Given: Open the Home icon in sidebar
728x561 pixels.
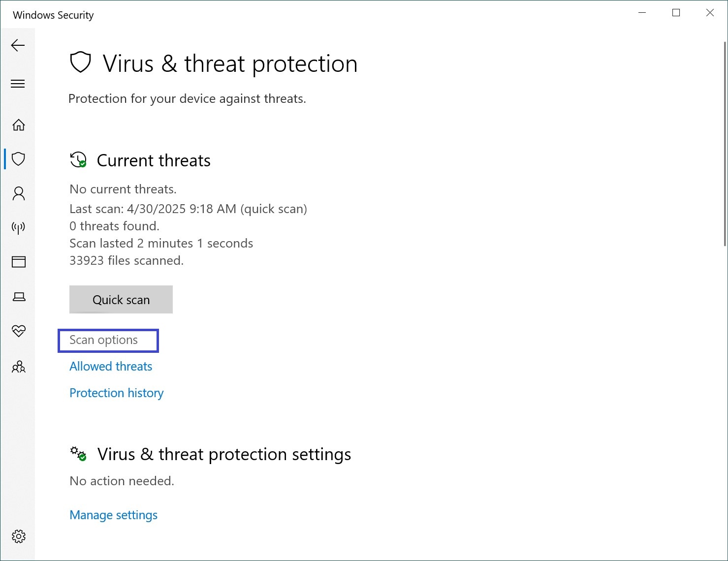Looking at the screenshot, I should pyautogui.click(x=19, y=125).
